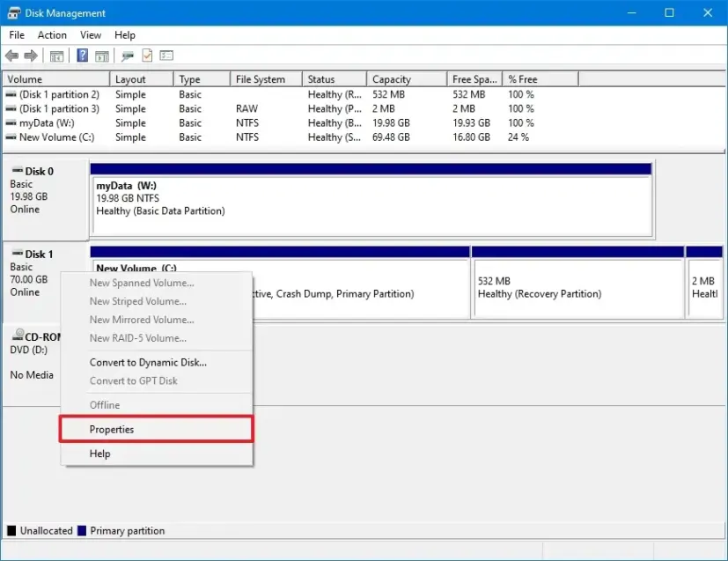Image resolution: width=728 pixels, height=561 pixels.
Task: Open the View menu
Action: (x=90, y=35)
